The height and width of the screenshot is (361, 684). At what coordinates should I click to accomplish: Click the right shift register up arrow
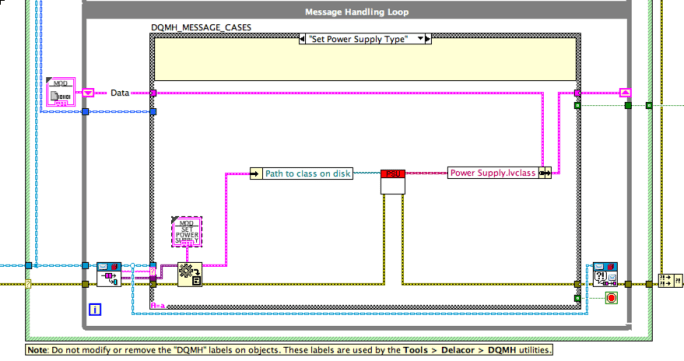pos(626,93)
